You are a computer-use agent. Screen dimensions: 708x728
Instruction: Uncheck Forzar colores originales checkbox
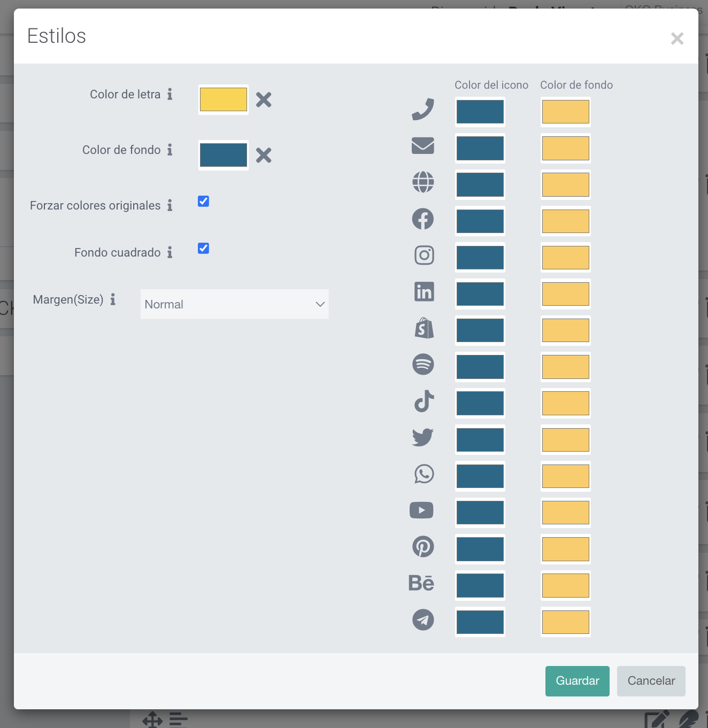coord(203,201)
